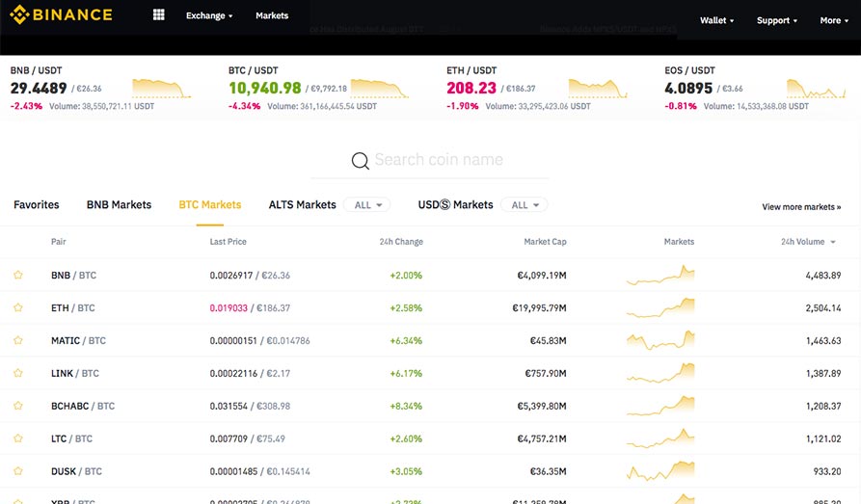Screen dimensions: 861x504
Task: Click the MATIC / BTC market sparkline
Action: point(660,340)
